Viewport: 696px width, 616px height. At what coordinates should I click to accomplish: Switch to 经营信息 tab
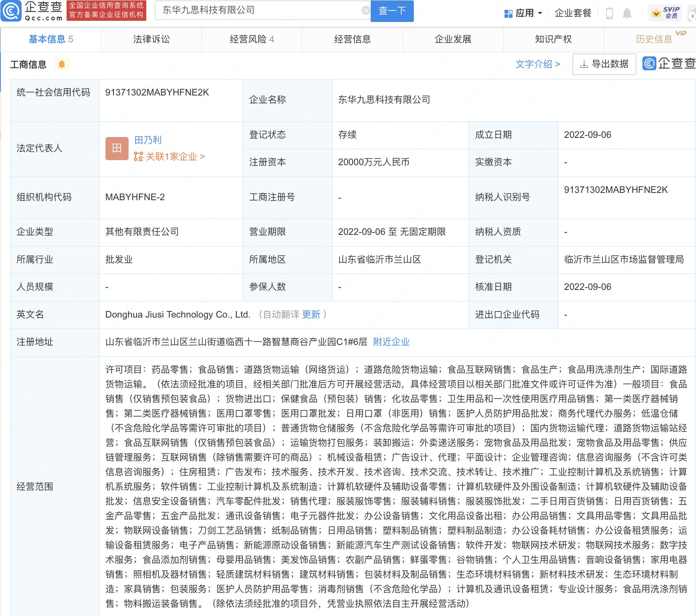[352, 39]
